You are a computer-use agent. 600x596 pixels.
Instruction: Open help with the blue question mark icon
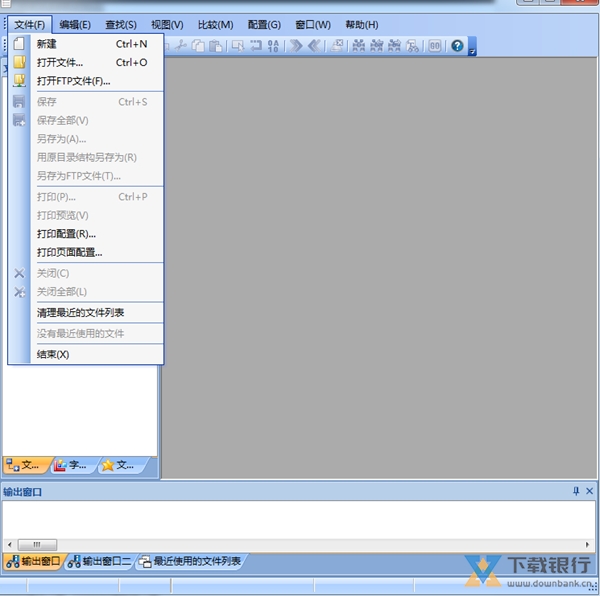[457, 46]
